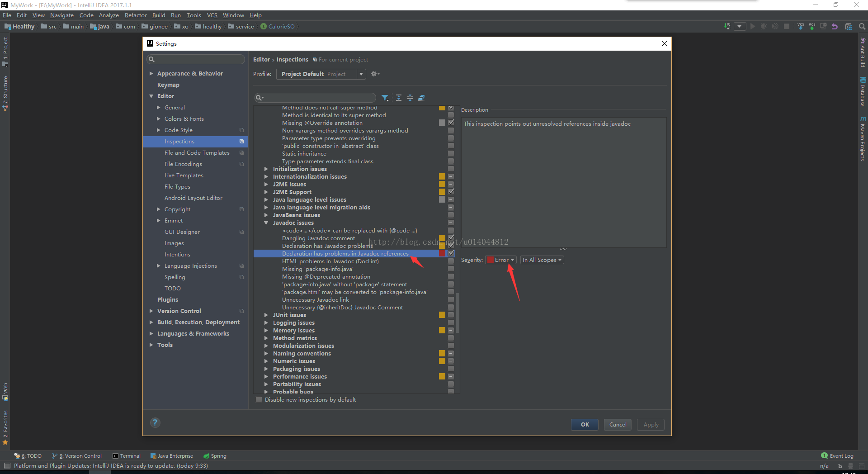This screenshot has height=474, width=868.
Task: Open the Ant Build side panel
Action: (863, 52)
